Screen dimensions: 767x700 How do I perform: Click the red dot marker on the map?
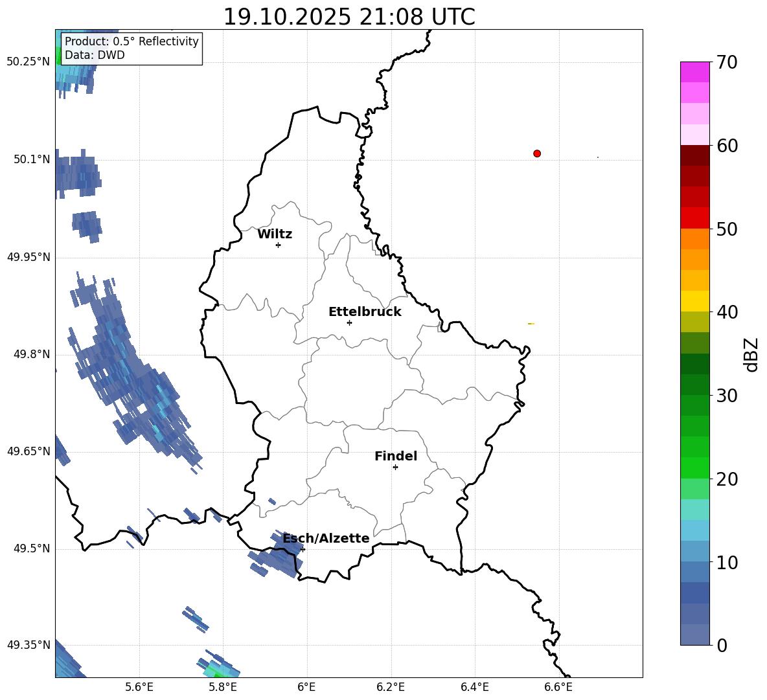click(x=537, y=153)
